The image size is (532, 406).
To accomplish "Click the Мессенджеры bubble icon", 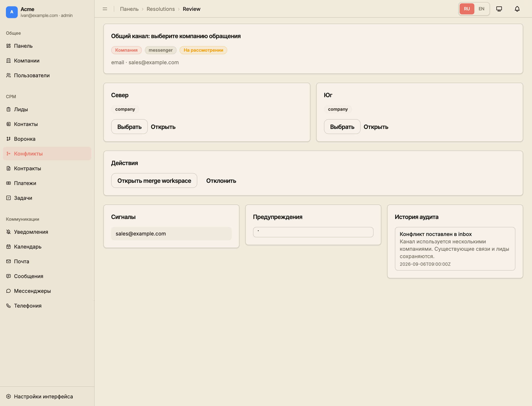I will click(x=8, y=291).
